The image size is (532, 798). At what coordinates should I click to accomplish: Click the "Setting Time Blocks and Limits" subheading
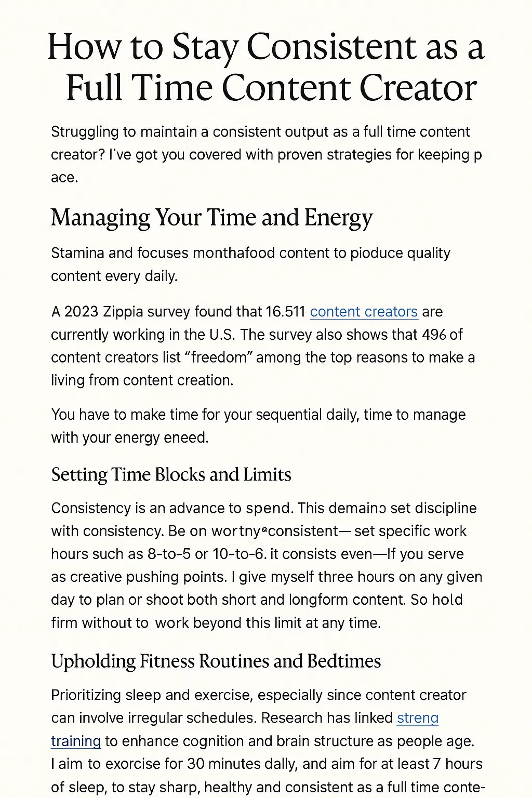pos(171,474)
